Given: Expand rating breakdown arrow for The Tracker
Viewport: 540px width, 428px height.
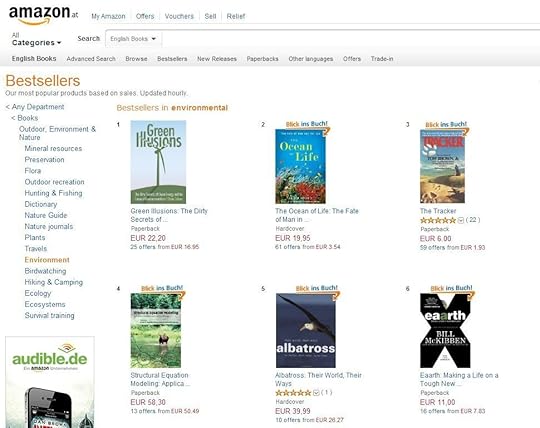Looking at the screenshot, I should tap(461, 220).
